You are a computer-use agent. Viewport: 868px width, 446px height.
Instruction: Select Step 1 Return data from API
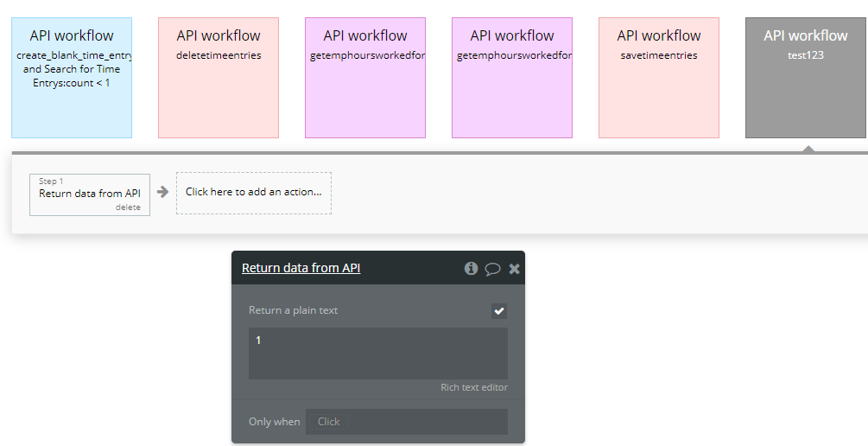pyautogui.click(x=89, y=192)
